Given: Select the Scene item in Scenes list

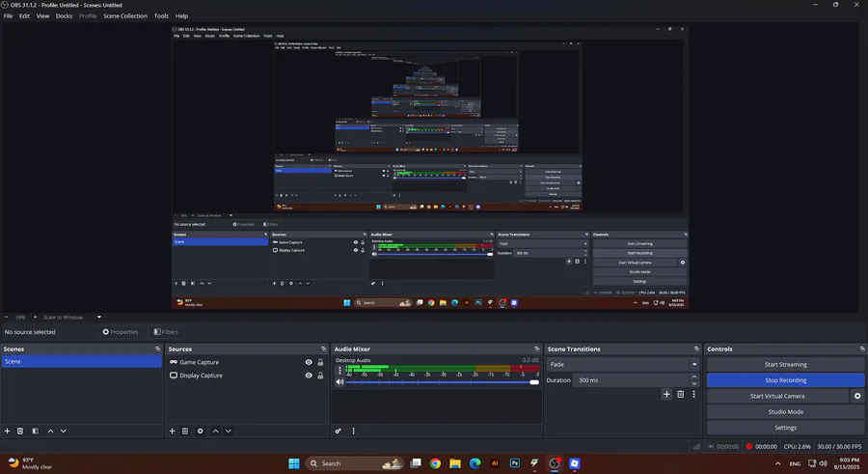Looking at the screenshot, I should 81,361.
